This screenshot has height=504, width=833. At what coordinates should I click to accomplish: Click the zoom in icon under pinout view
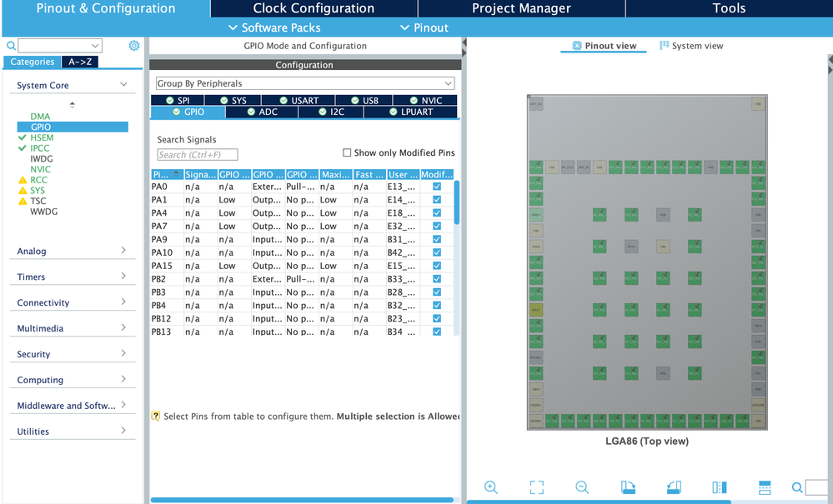491,487
